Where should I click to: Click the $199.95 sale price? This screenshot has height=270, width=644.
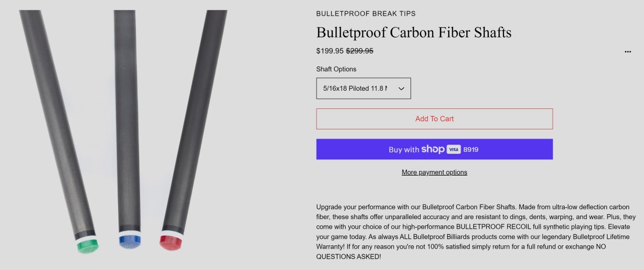pos(330,51)
